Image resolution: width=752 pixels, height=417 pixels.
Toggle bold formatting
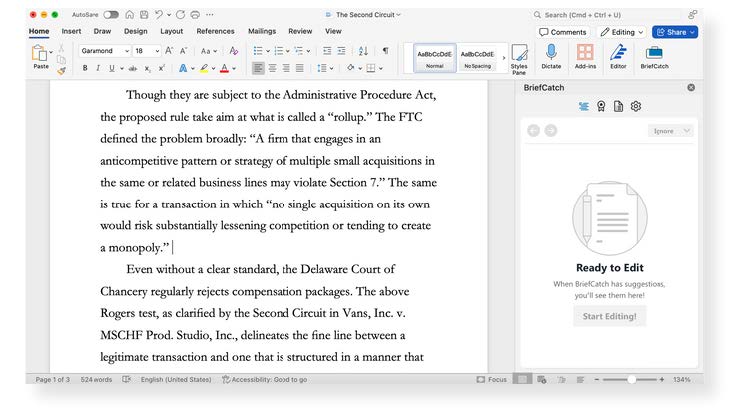[85, 68]
